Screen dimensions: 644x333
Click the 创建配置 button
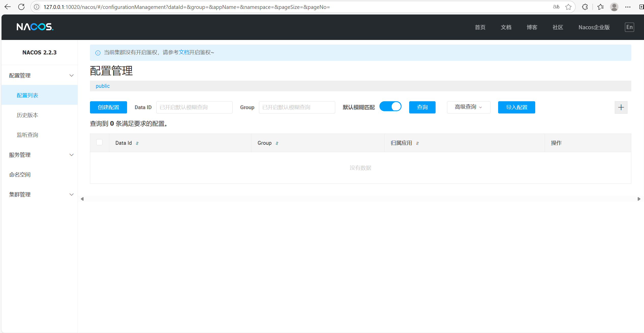click(108, 107)
